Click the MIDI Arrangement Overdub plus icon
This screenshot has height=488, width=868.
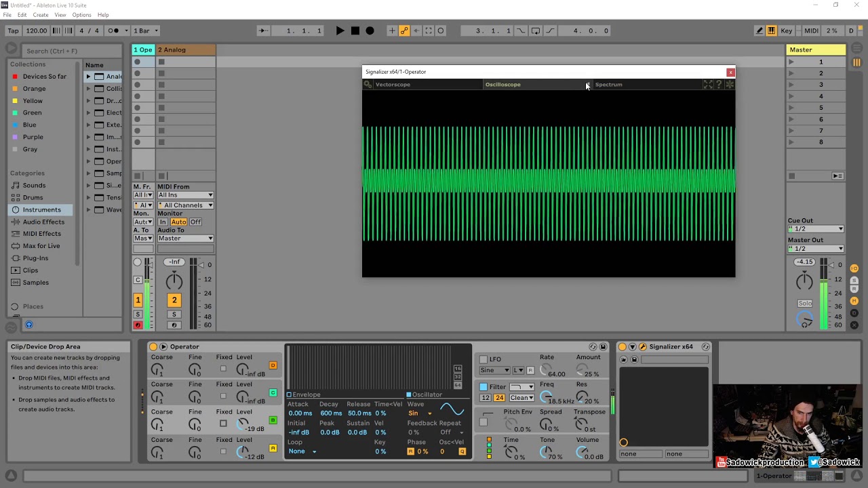391,30
